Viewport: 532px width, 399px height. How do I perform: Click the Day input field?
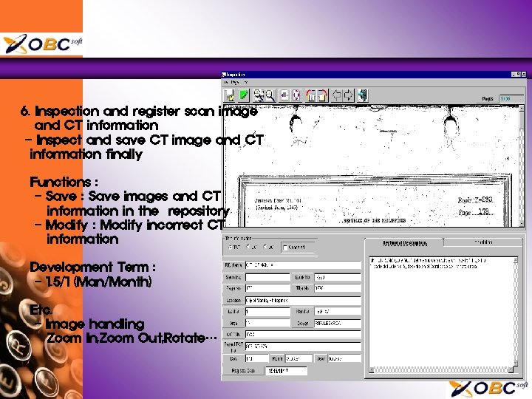257,358
